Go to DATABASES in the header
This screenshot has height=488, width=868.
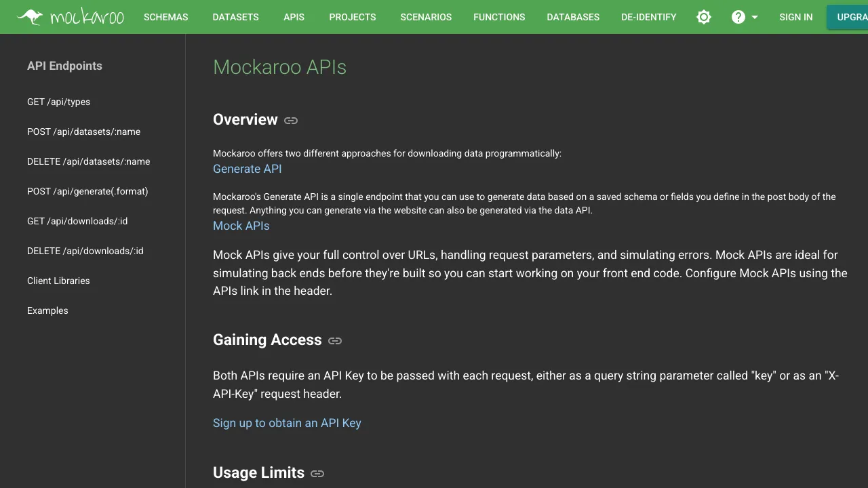(x=573, y=17)
